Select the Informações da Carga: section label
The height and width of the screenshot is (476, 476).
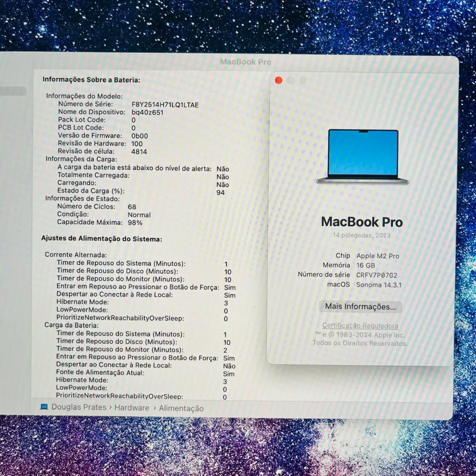(x=81, y=159)
